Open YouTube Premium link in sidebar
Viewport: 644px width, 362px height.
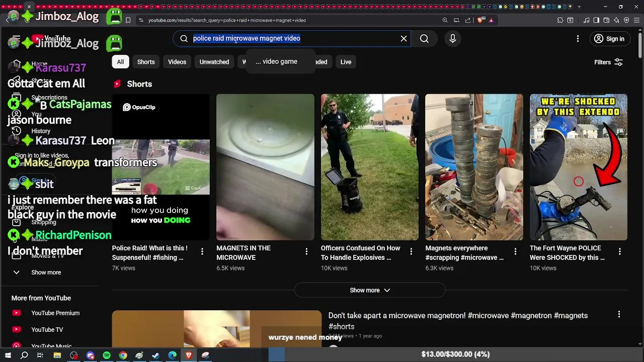click(x=55, y=313)
